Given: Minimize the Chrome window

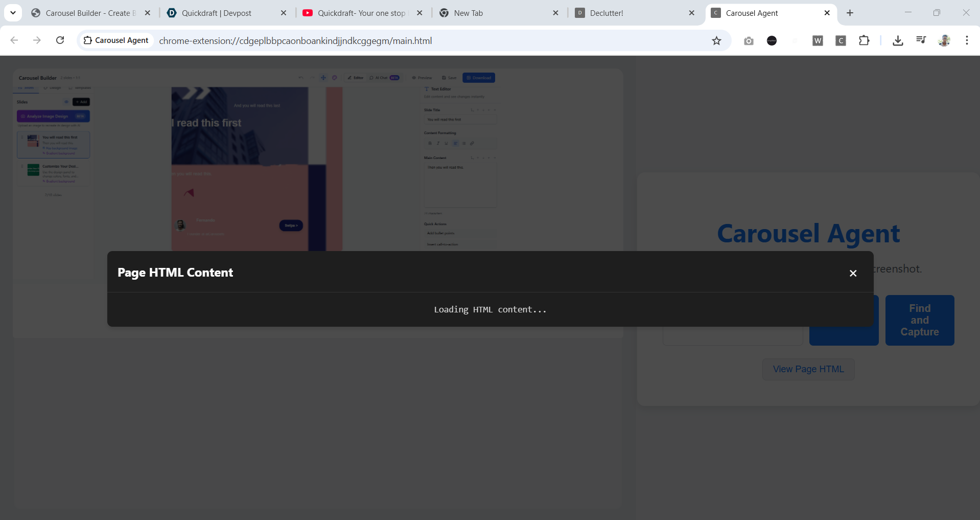Looking at the screenshot, I should [908, 13].
